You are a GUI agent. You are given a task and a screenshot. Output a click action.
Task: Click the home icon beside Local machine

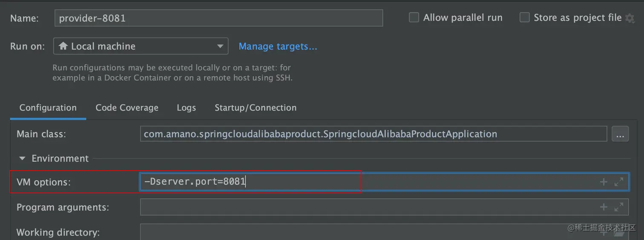click(x=63, y=46)
